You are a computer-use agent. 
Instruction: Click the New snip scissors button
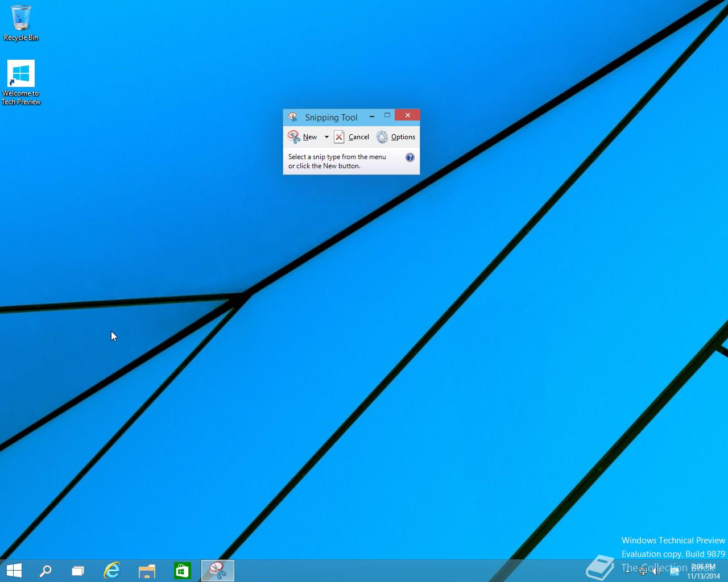303,137
